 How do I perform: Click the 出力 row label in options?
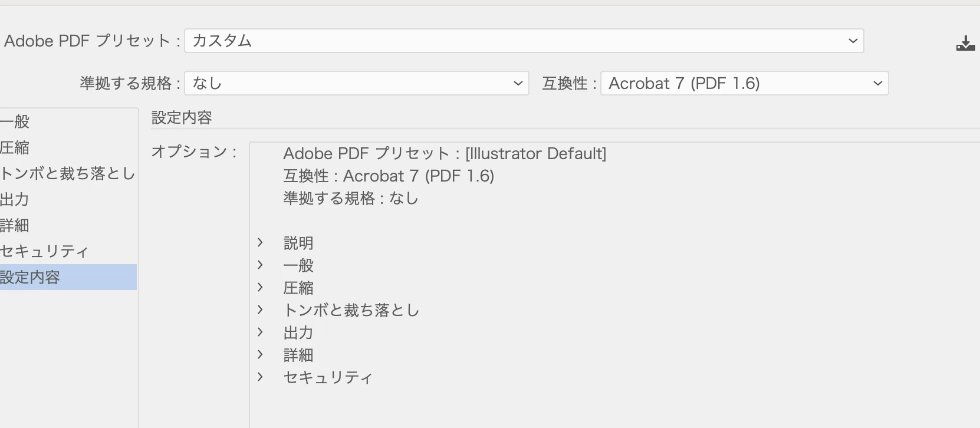298,332
